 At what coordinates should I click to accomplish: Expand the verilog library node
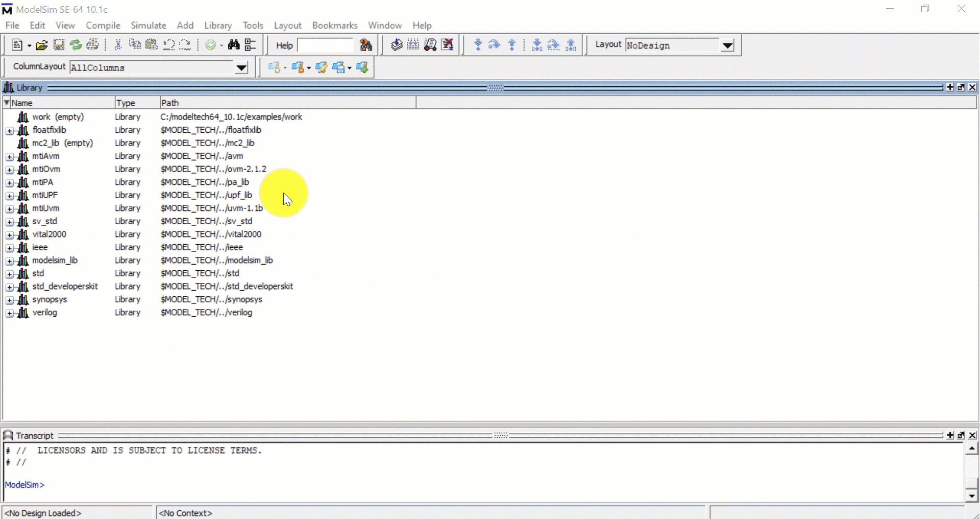[10, 314]
